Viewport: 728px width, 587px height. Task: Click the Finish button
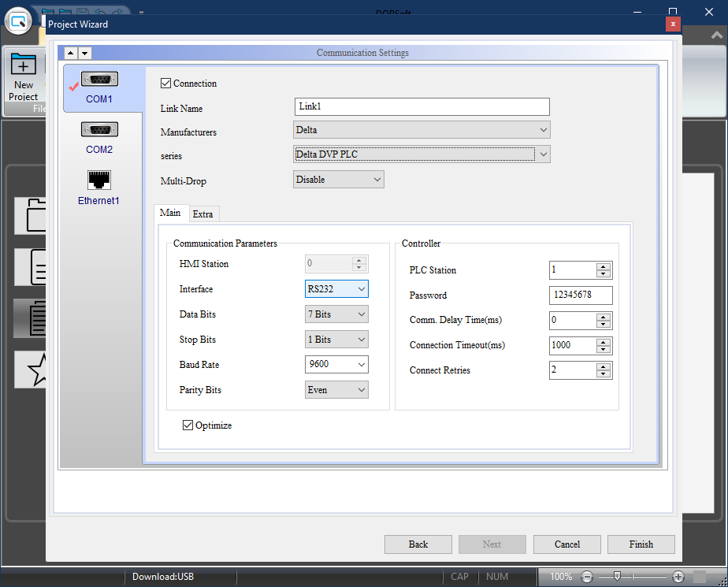(x=641, y=544)
